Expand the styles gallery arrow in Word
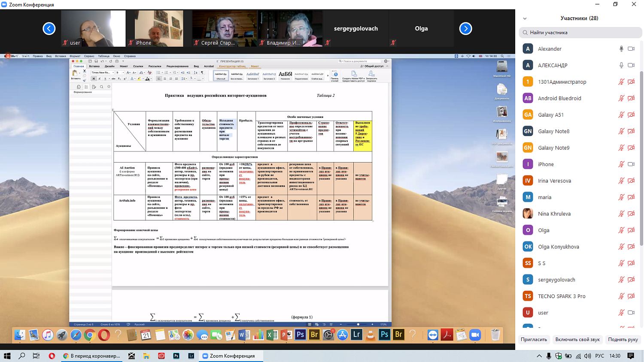644x362 pixels. click(328, 76)
